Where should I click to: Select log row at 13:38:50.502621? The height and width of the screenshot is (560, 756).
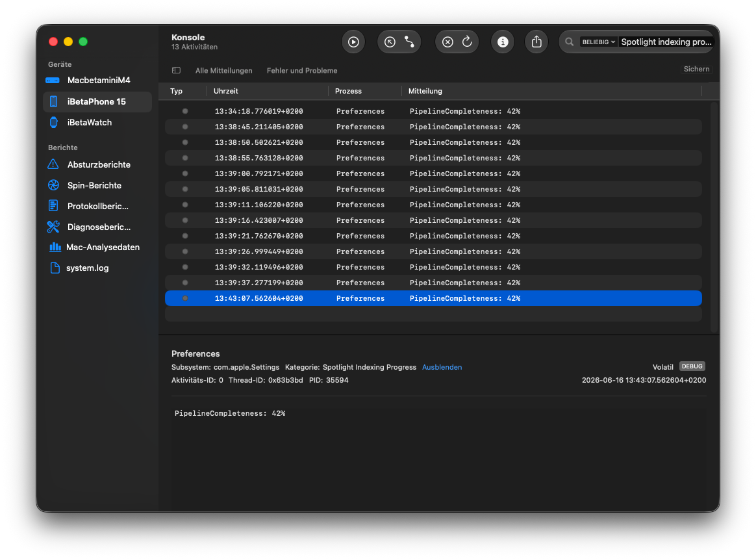point(433,142)
